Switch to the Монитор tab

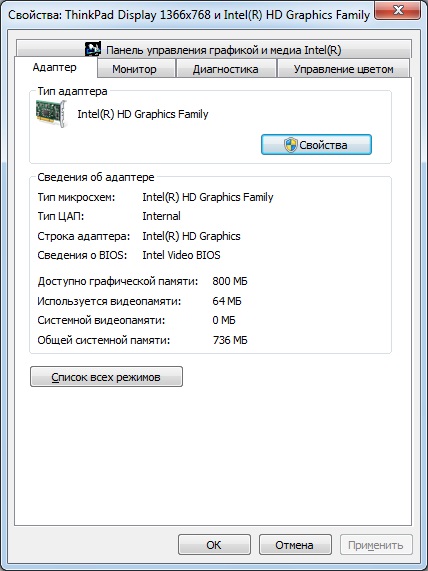137,69
